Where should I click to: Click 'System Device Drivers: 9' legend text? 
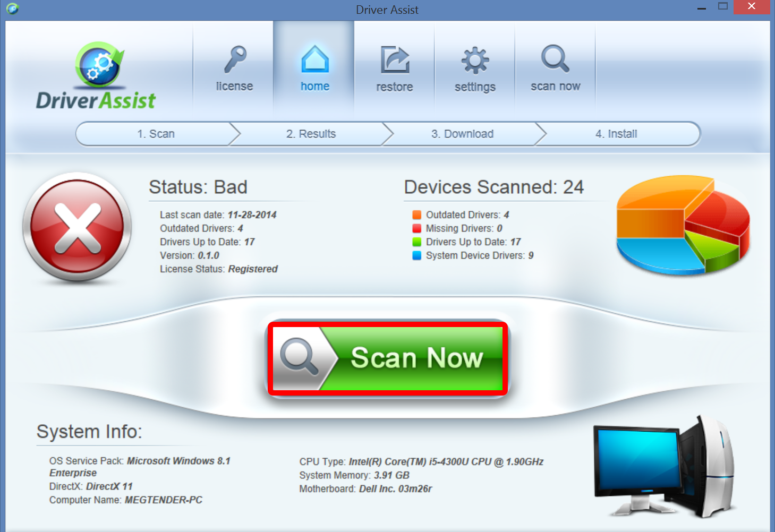point(480,255)
